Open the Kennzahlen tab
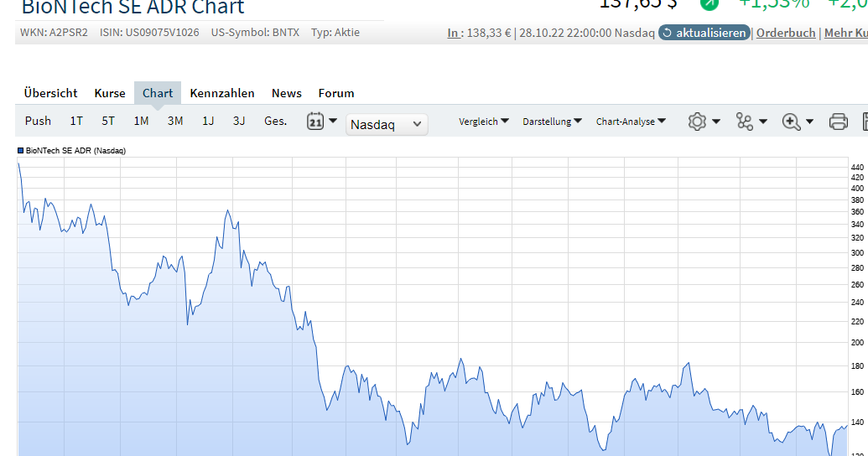Image resolution: width=868 pixels, height=456 pixels. (222, 93)
